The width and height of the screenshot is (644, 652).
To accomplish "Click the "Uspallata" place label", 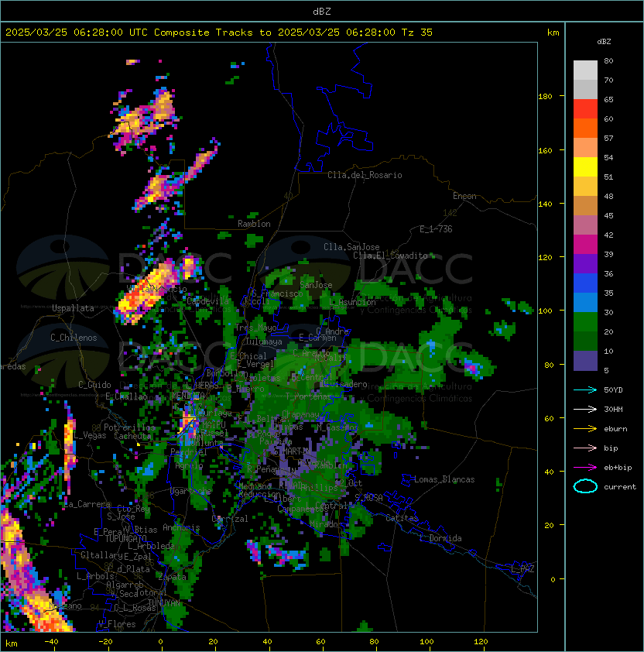I will click(73, 308).
